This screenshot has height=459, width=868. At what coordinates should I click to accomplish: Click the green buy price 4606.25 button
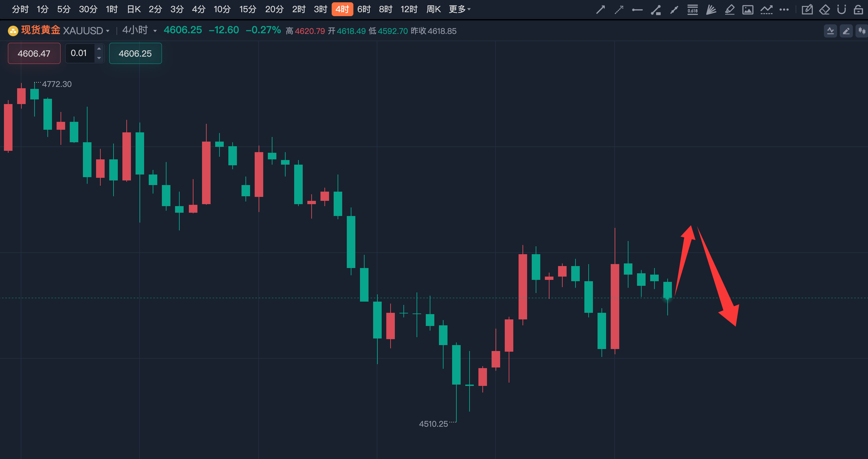[135, 53]
